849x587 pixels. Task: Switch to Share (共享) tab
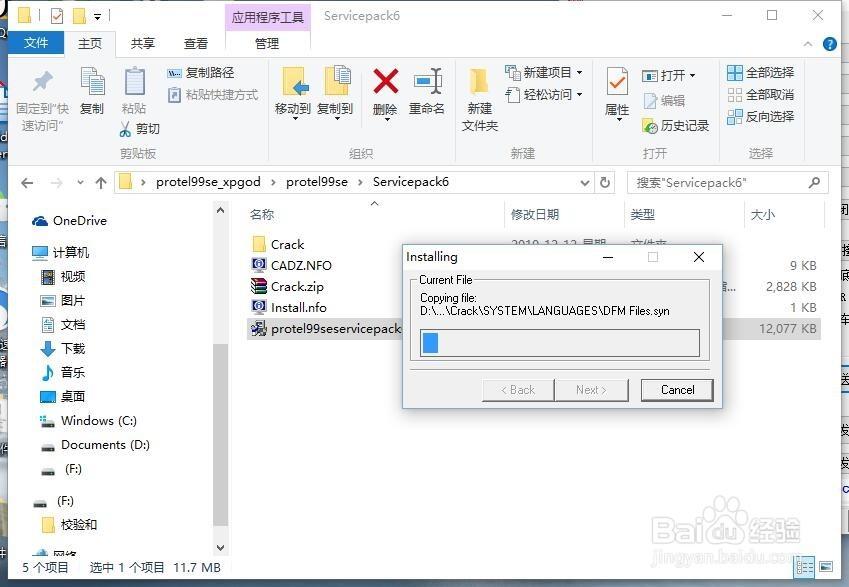click(x=143, y=44)
